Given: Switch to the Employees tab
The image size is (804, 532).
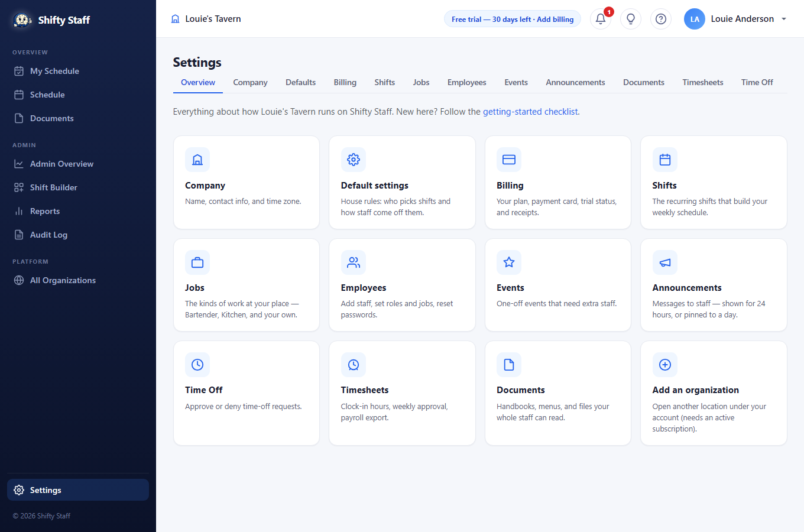Looking at the screenshot, I should point(467,82).
